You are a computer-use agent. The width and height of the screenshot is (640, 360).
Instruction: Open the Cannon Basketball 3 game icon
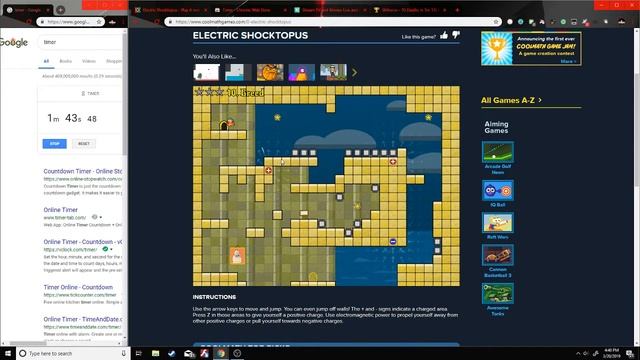point(498,255)
